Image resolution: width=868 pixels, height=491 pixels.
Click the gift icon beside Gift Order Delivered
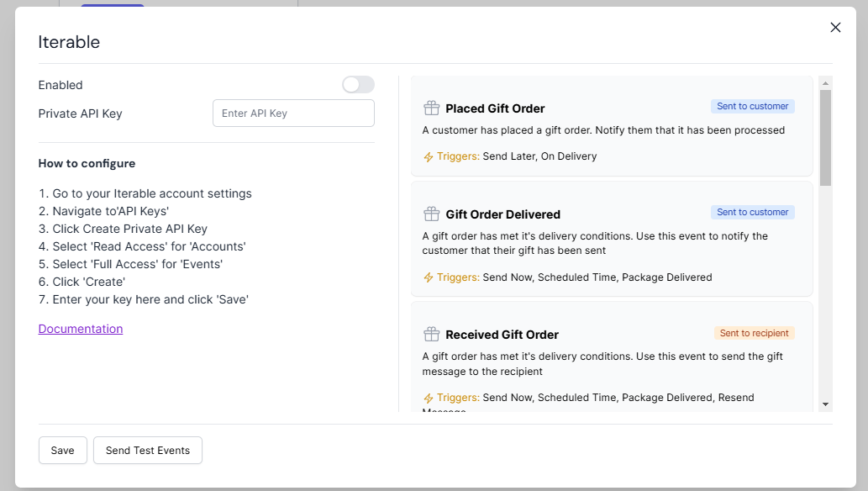click(x=431, y=214)
